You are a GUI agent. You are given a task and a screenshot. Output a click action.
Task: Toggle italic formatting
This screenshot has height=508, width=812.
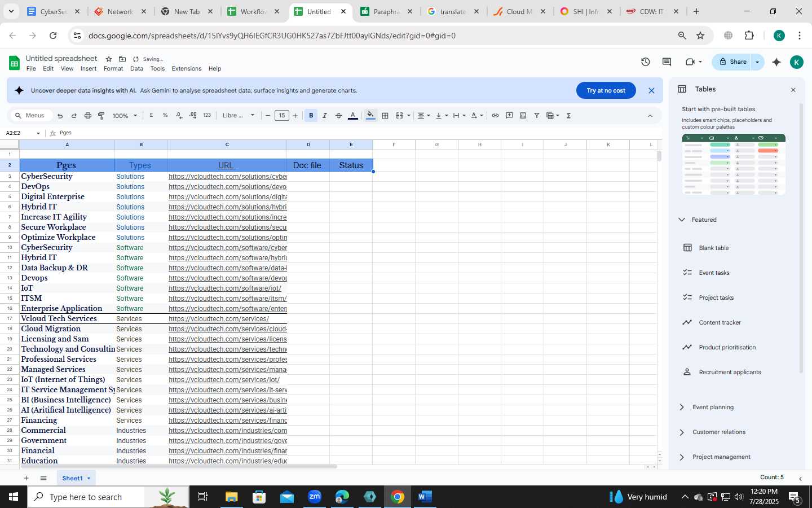pyautogui.click(x=325, y=116)
